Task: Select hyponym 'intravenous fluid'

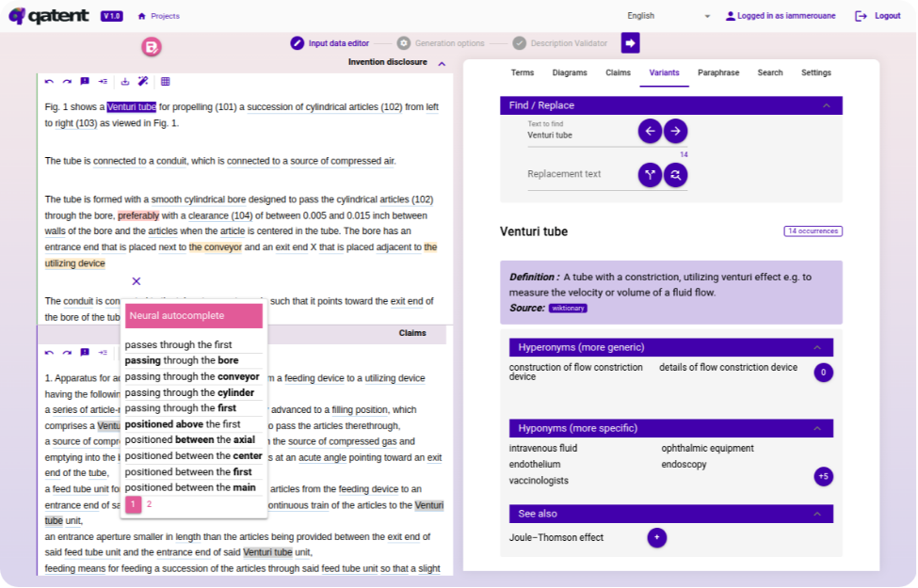Action: click(542, 449)
